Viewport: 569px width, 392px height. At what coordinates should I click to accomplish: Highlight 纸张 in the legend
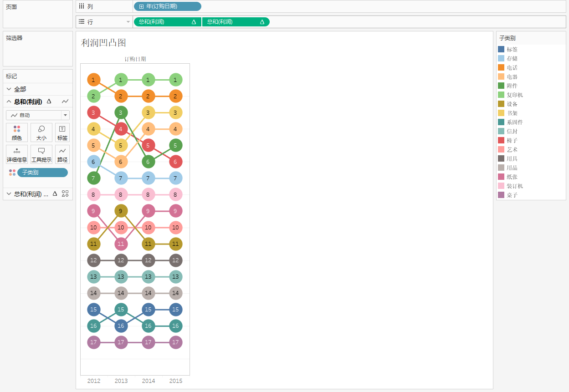[x=512, y=177]
